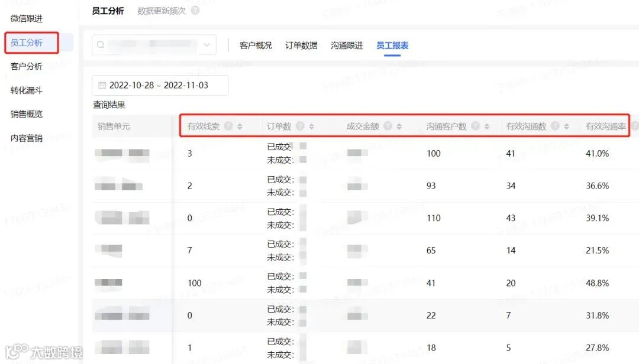This screenshot has width=639, height=364.
Task: Sort by the 沟通客户数 column arrows
Action: pos(486,126)
